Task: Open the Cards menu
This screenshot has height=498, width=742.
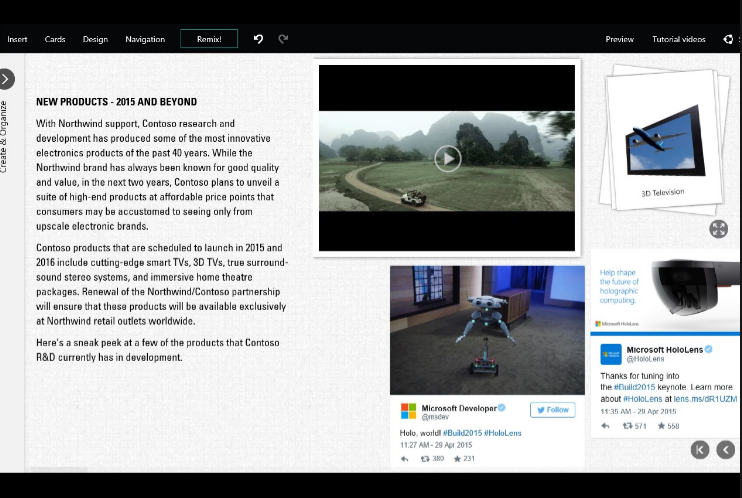Action: [55, 39]
